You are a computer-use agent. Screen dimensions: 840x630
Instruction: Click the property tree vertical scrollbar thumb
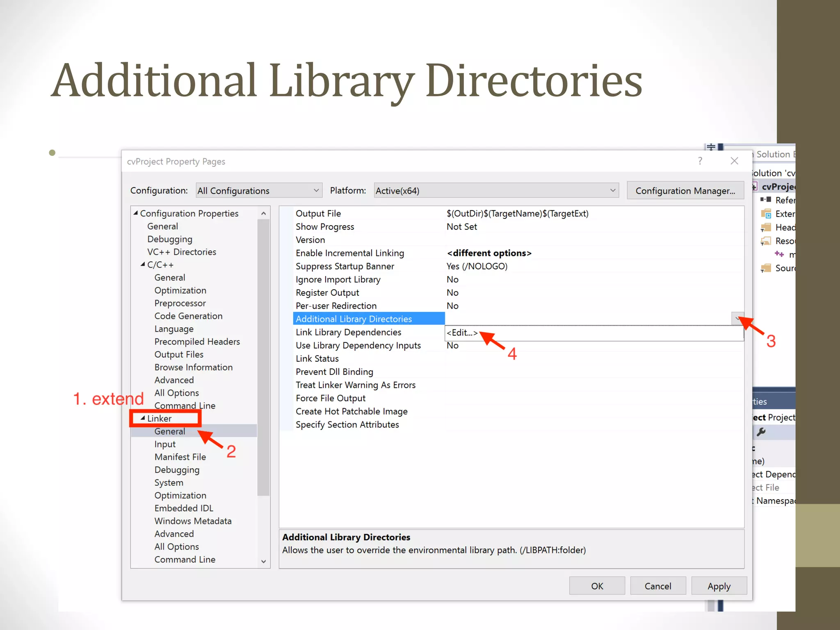[263, 357]
